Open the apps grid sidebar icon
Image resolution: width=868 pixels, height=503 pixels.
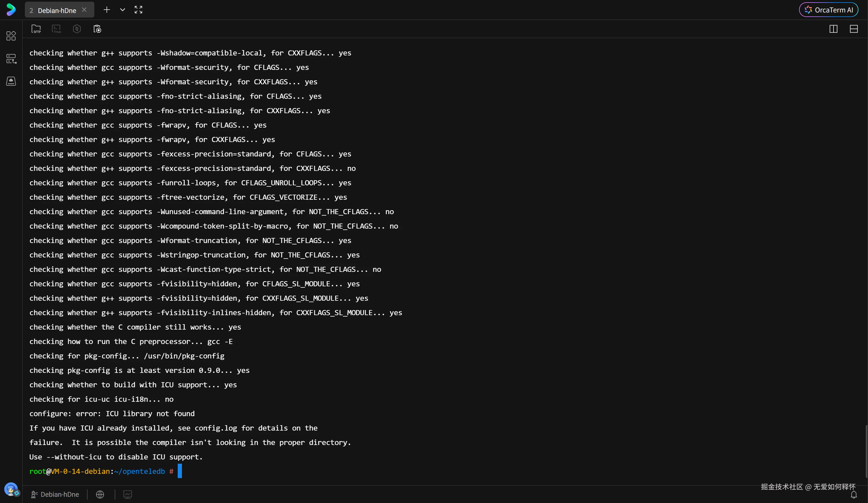(11, 36)
